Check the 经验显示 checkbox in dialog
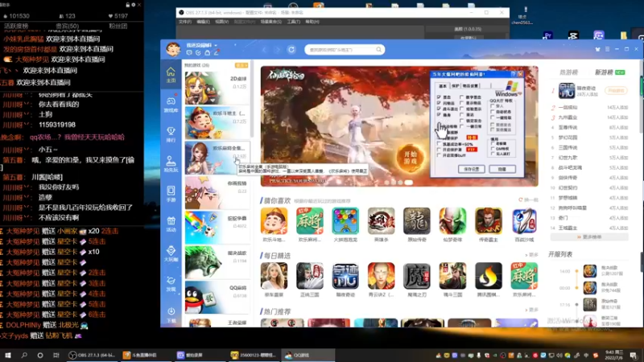This screenshot has height=362, width=644. coord(462,109)
